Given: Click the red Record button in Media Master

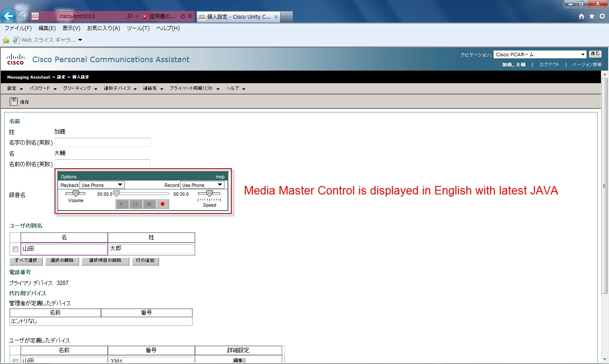Looking at the screenshot, I should pos(162,204).
